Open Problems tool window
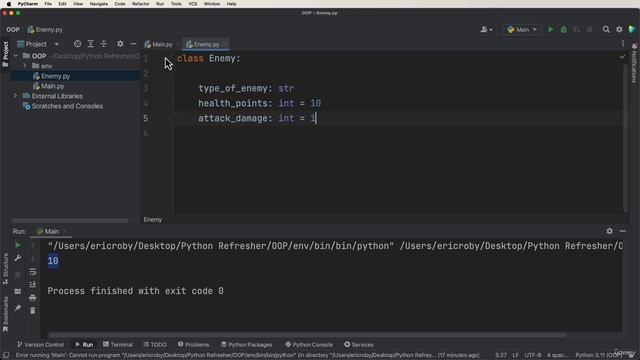 tap(193, 344)
